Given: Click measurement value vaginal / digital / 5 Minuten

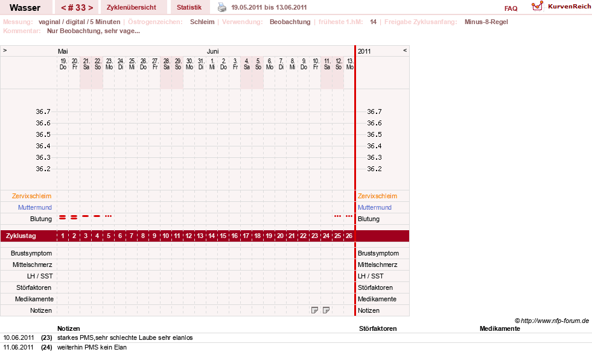Looking at the screenshot, I should click(79, 22).
